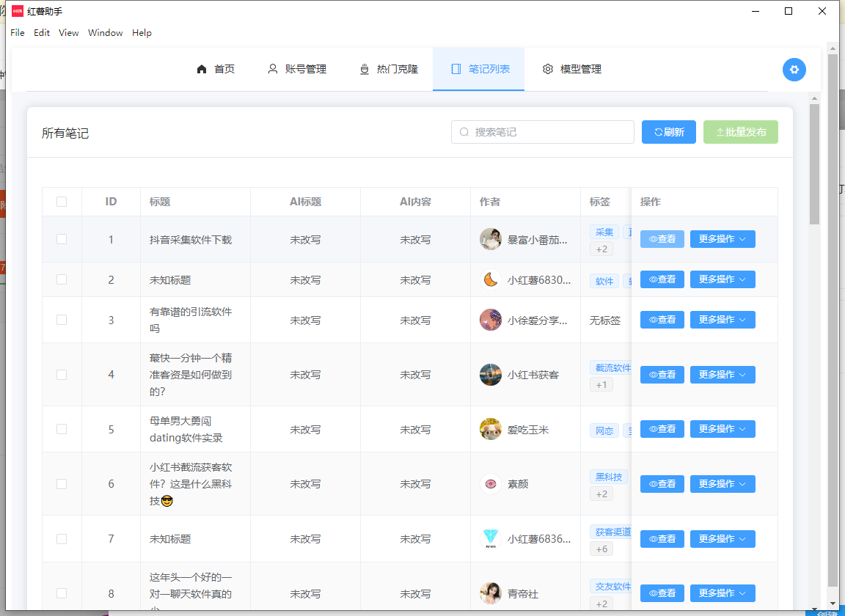Click the model management gear icon
Viewport: 845px width, 616px height.
(x=547, y=70)
